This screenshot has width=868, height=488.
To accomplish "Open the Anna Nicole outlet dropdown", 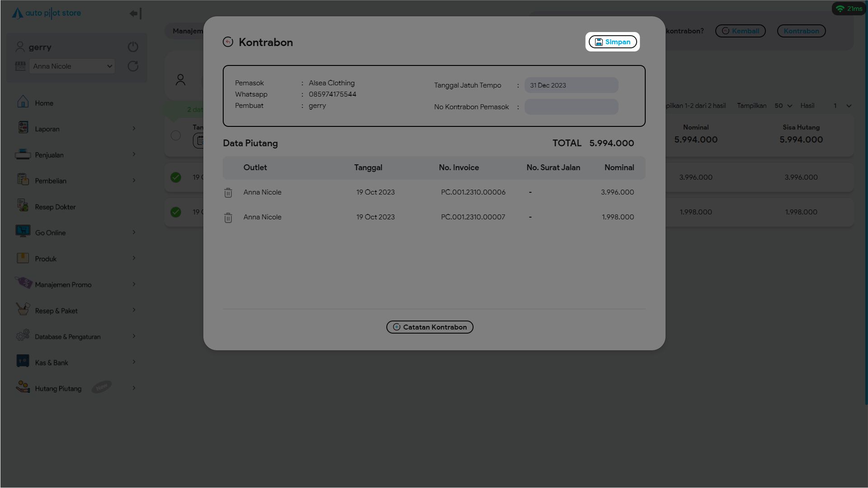I will point(72,66).
